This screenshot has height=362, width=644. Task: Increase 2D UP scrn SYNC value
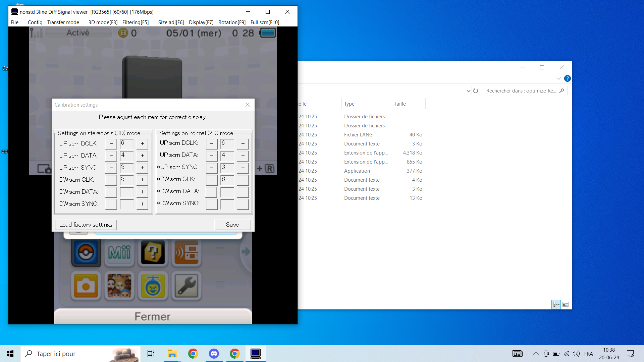pos(243,168)
